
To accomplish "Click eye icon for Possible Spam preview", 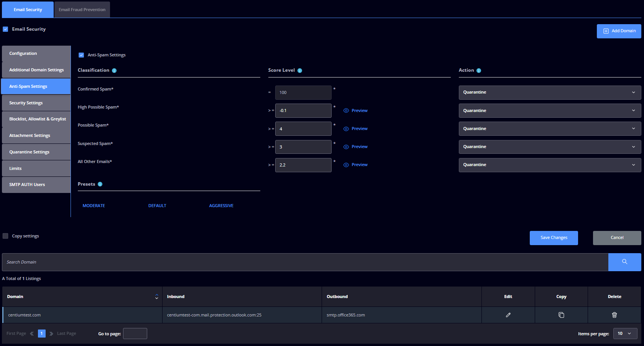I will click(346, 129).
